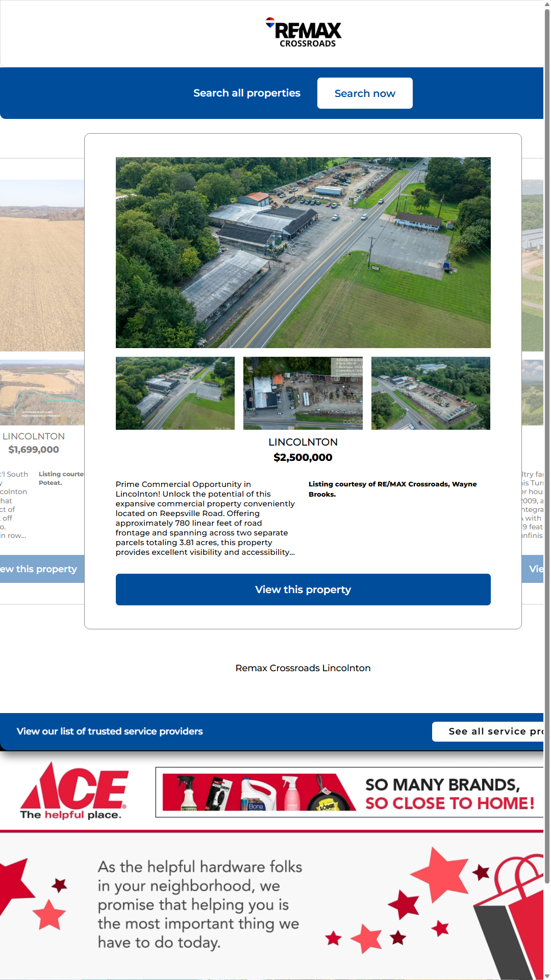This screenshot has width=551, height=980.
Task: Click the $2,500,000 price text
Action: [x=303, y=457]
